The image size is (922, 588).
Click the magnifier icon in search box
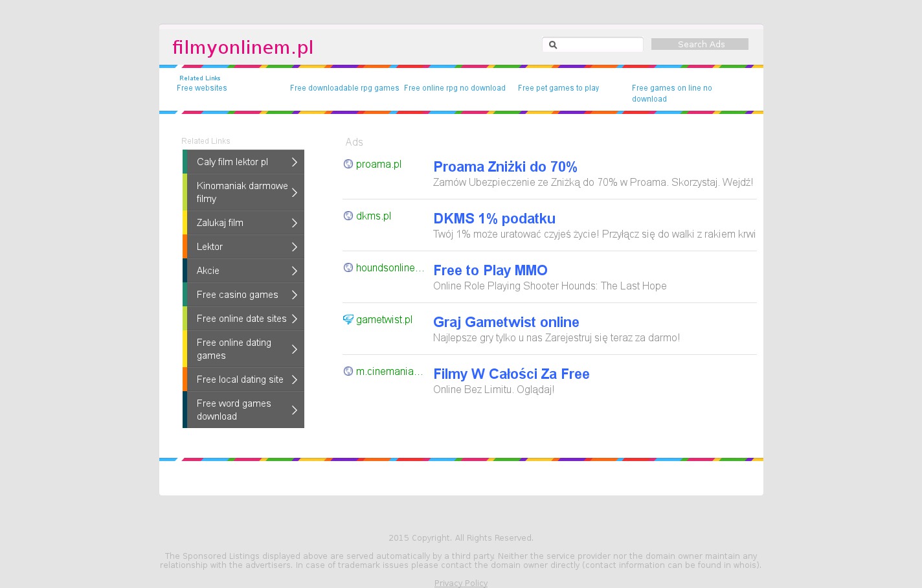point(553,45)
